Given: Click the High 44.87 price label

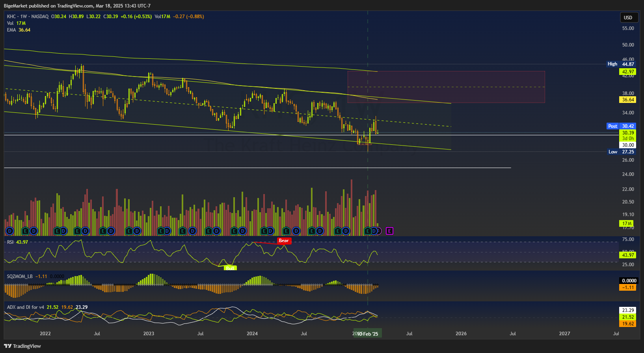Looking at the screenshot, I should pyautogui.click(x=621, y=64).
